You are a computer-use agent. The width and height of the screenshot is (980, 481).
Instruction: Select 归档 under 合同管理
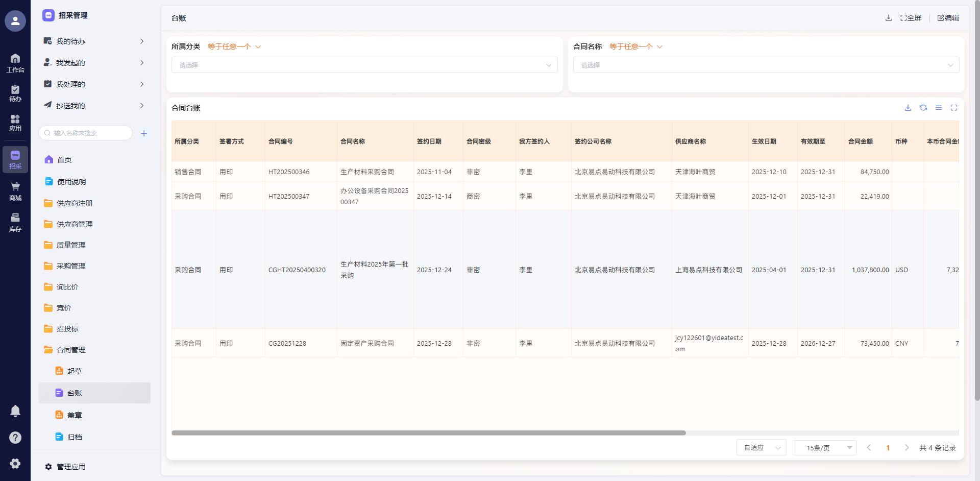point(94,437)
